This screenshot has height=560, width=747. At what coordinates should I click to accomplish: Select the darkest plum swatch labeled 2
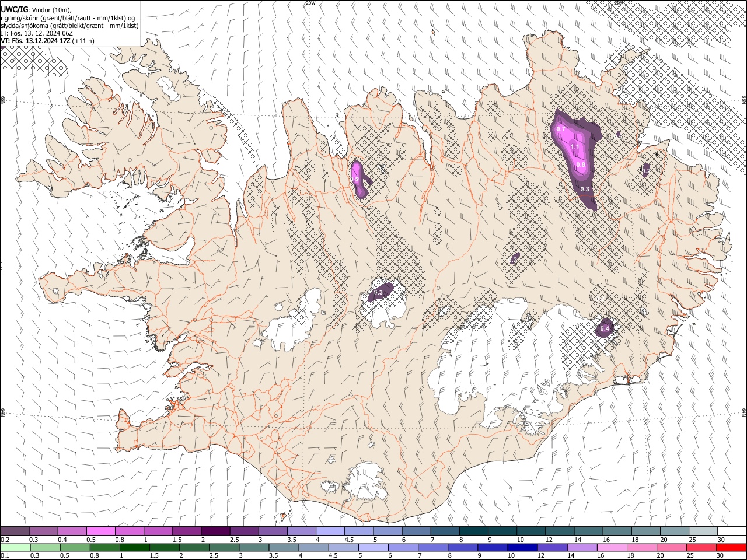[x=215, y=531]
